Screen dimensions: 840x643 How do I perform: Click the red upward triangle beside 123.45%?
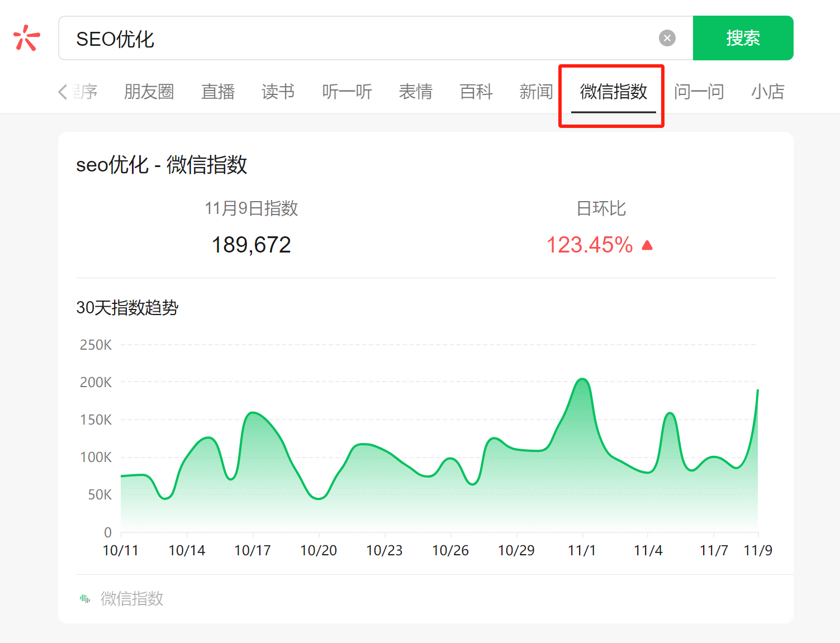[647, 245]
